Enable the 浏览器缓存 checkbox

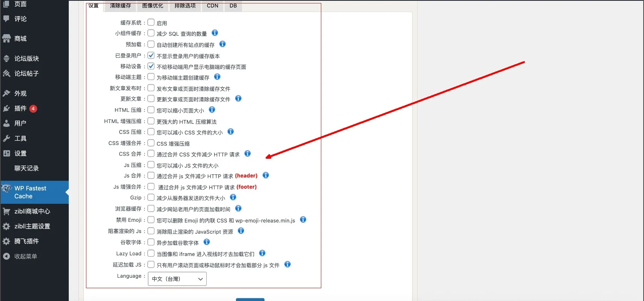pyautogui.click(x=151, y=208)
